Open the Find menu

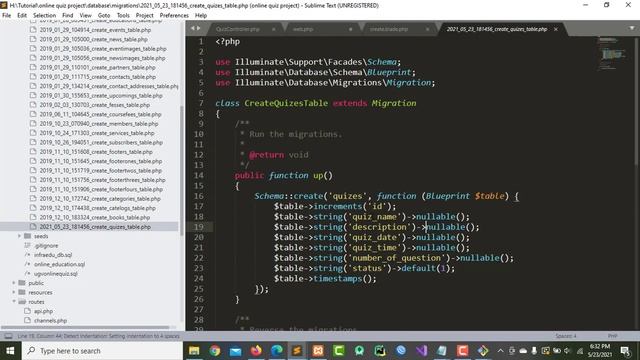coord(67,16)
